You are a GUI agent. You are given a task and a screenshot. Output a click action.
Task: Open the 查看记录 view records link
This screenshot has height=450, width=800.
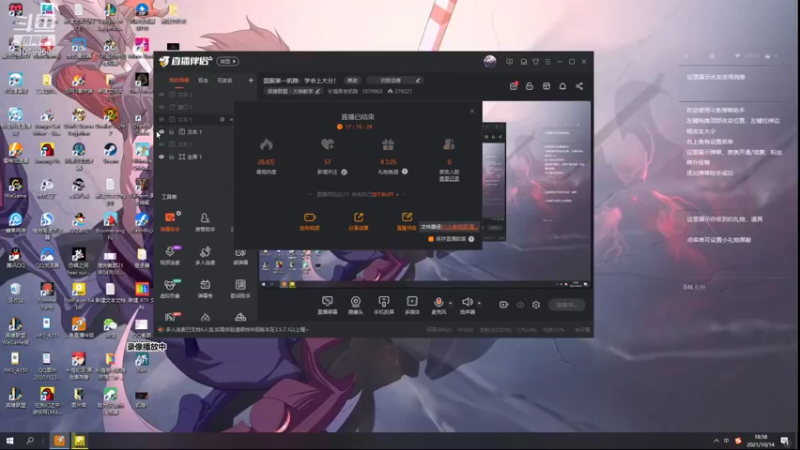coord(449,179)
